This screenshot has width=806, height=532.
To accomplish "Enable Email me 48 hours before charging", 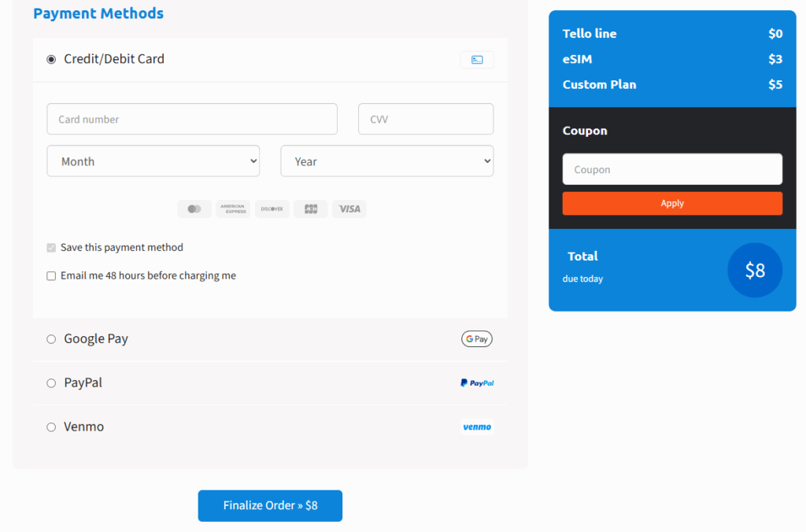I will pos(51,276).
